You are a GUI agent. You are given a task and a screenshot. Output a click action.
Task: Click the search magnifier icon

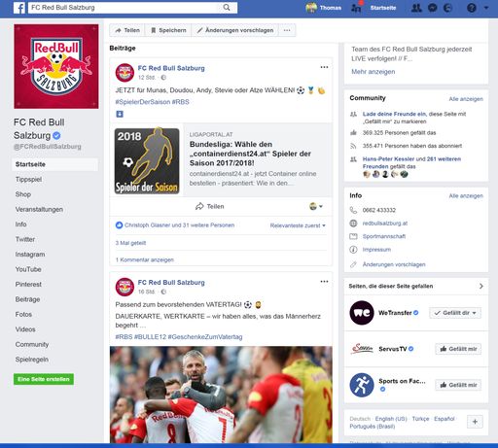point(227,8)
